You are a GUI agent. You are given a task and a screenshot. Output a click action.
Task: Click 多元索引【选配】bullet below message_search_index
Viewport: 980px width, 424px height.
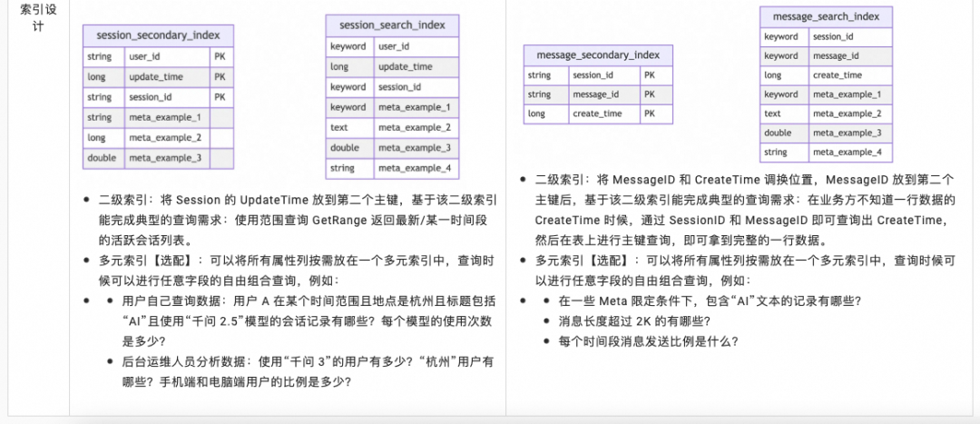pyautogui.click(x=746, y=270)
